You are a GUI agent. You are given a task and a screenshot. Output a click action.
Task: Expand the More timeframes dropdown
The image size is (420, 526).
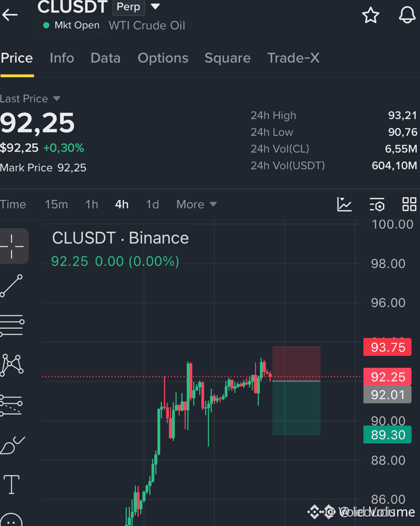[x=197, y=204]
